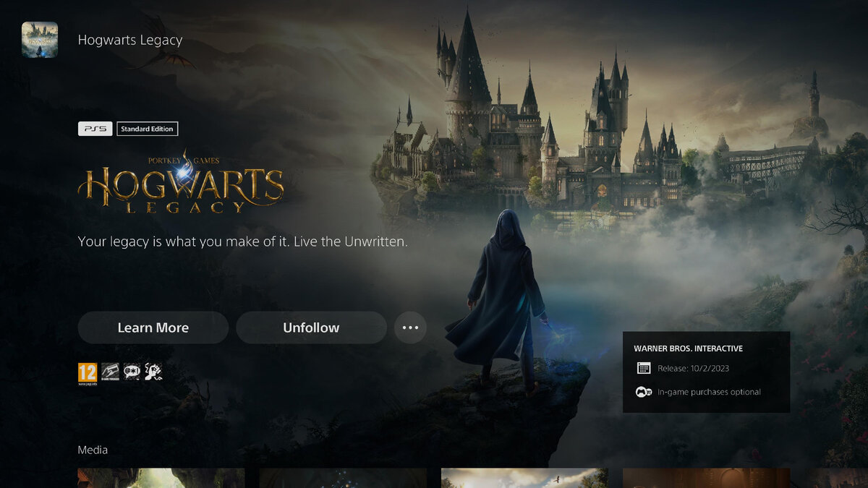Click the Learn More button
The height and width of the screenshot is (488, 868).
point(153,328)
